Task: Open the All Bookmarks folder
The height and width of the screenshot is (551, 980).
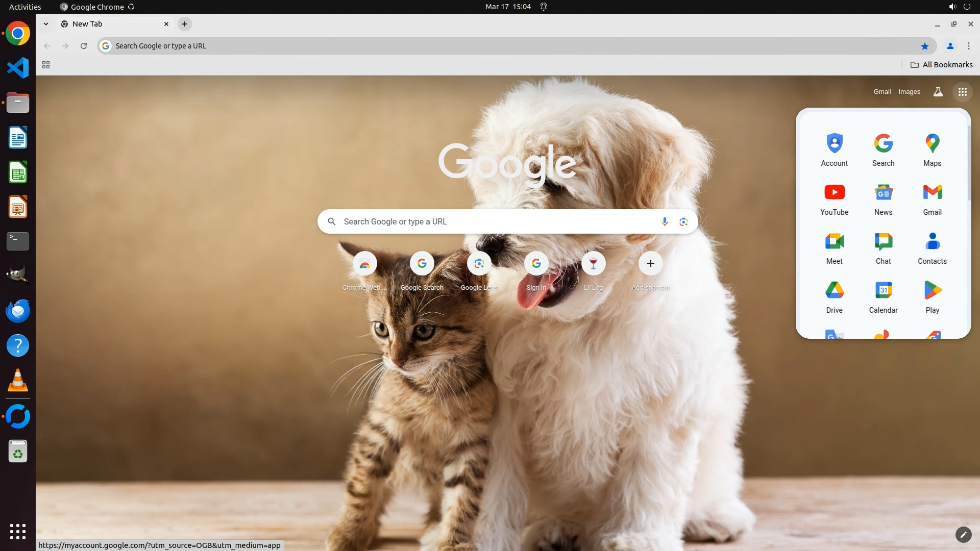Action: pos(942,65)
